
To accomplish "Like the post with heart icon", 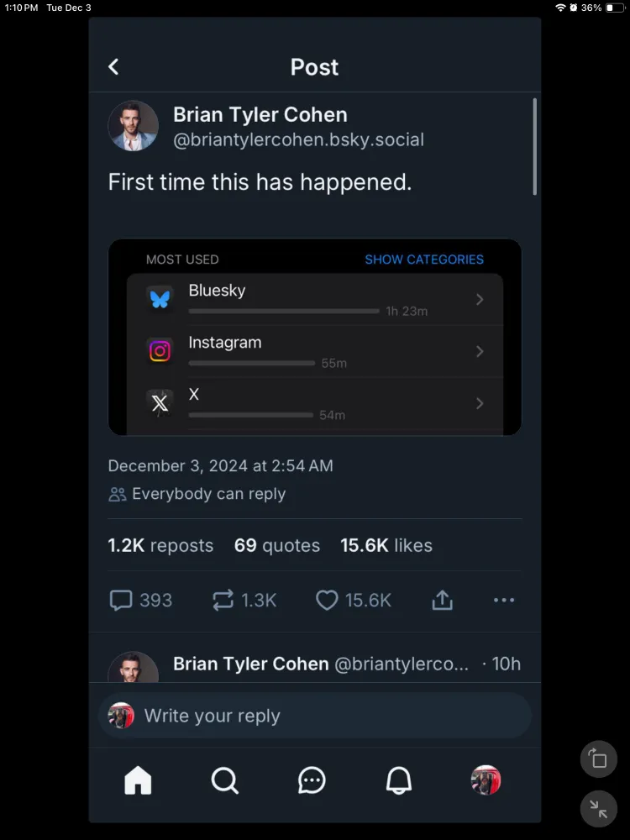I will coord(327,600).
